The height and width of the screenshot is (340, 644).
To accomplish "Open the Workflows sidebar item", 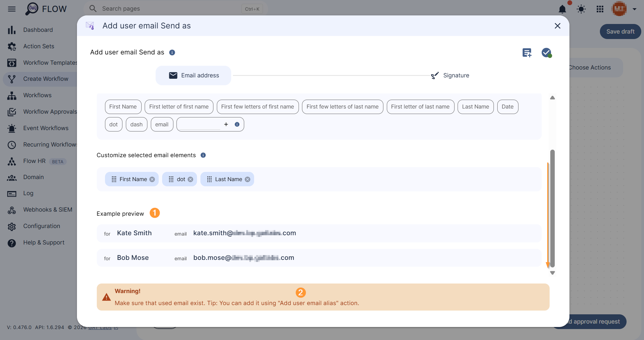I will pyautogui.click(x=37, y=95).
